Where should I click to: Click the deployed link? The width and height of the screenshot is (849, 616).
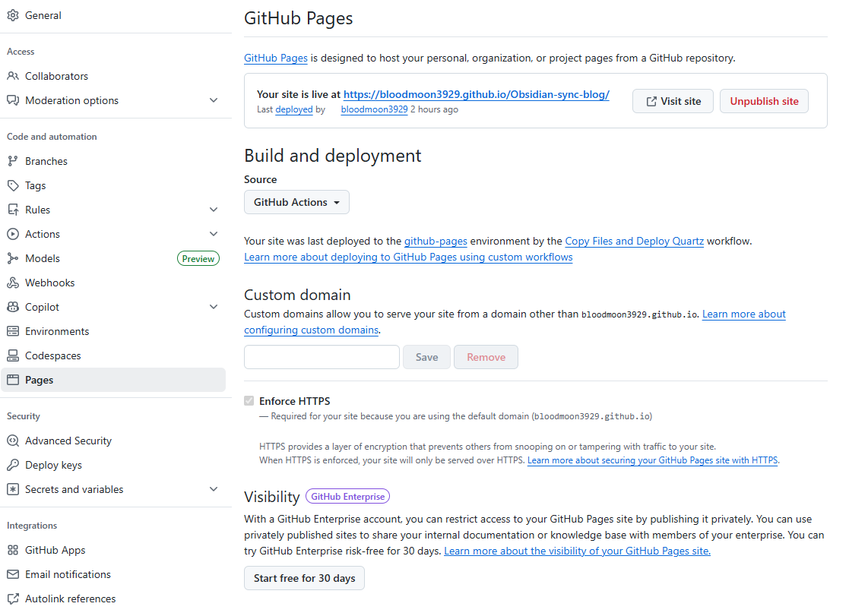(294, 109)
